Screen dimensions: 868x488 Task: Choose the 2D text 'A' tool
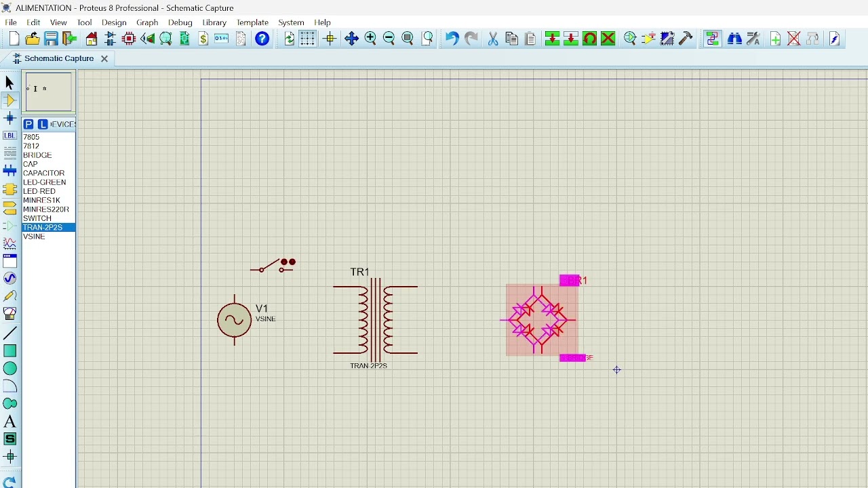(x=9, y=422)
